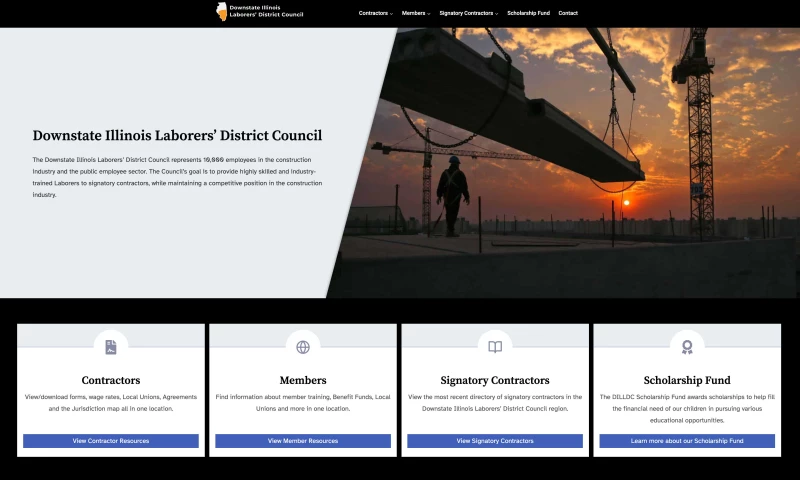Click the Contractors card document icon
The image size is (800, 480).
click(111, 347)
